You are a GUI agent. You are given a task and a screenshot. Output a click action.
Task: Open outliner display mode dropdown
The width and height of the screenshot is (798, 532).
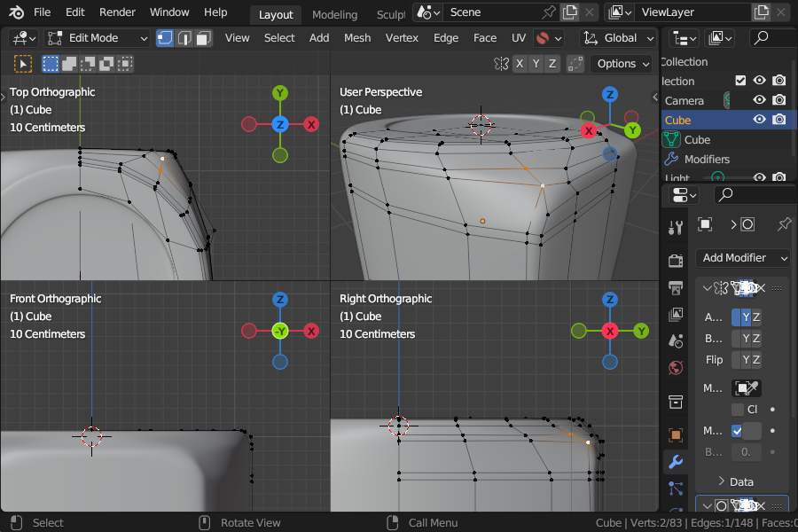(x=685, y=38)
